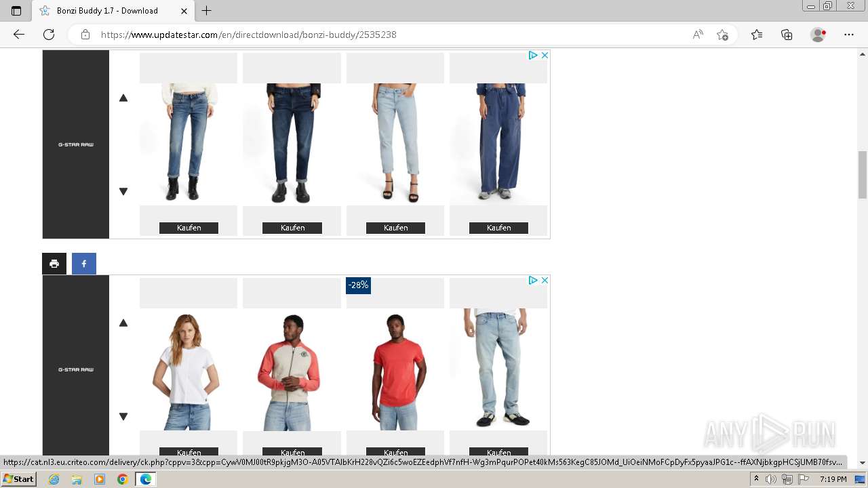The width and height of the screenshot is (868, 488).
Task: Open the red t-shirt product
Action: (395, 369)
